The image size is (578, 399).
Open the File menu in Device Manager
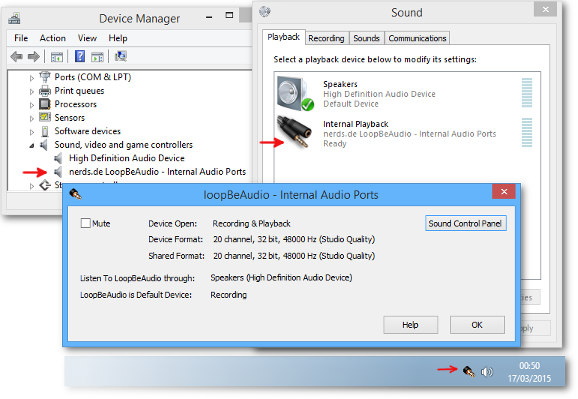[21, 38]
